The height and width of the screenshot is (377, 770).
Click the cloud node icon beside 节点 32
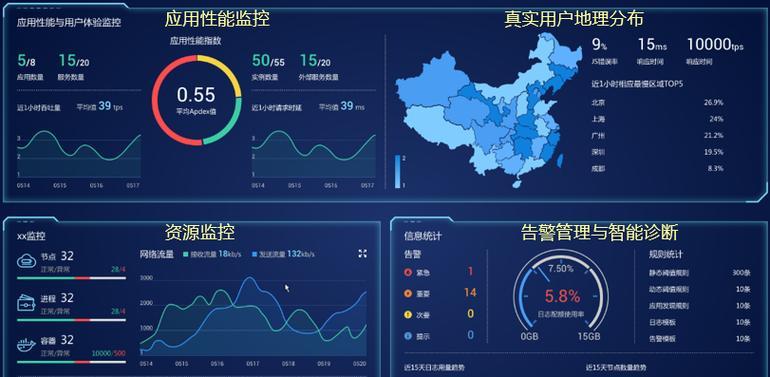click(27, 261)
